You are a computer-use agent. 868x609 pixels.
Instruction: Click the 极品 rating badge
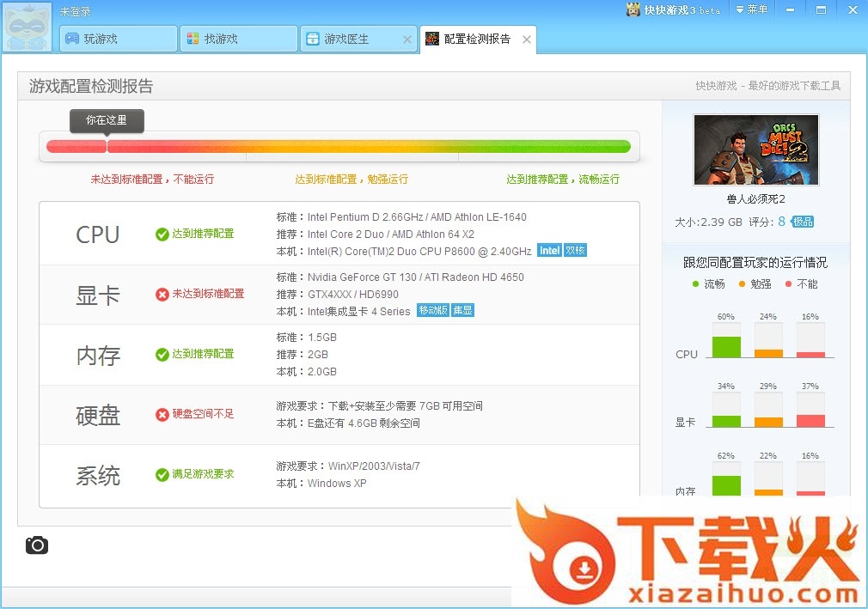tap(803, 222)
